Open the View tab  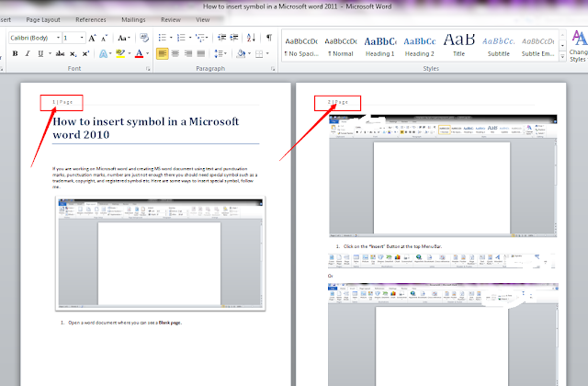[x=202, y=20]
